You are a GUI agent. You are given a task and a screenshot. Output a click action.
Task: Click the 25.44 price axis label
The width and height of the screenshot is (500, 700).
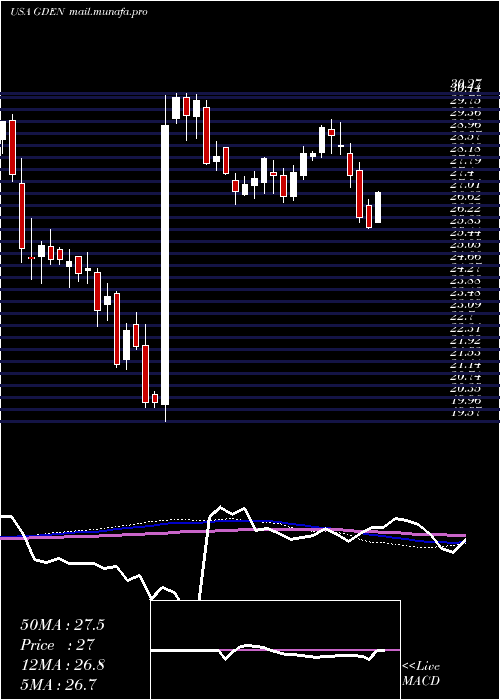coord(466,233)
